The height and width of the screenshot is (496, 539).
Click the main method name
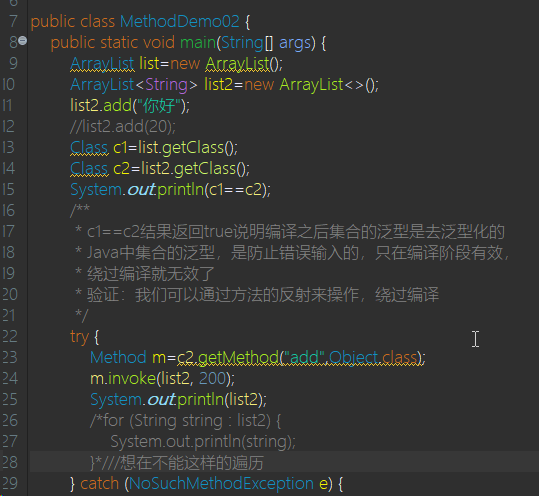point(198,43)
